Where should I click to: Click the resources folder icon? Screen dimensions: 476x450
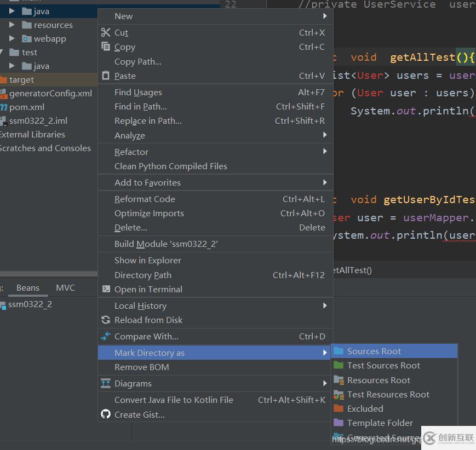(x=27, y=25)
